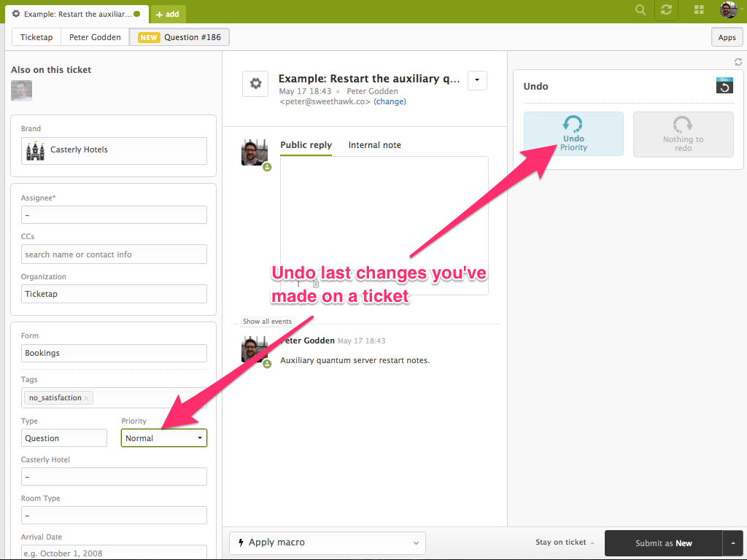This screenshot has height=560, width=747.
Task: Click the change requester link
Action: [390, 102]
